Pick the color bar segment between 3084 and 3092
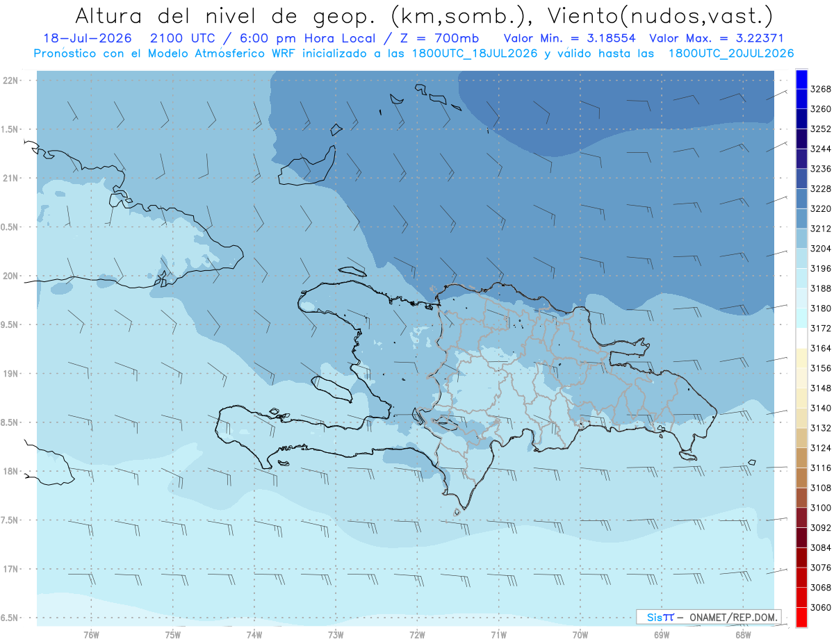This screenshot has width=834, height=644. [x=801, y=537]
